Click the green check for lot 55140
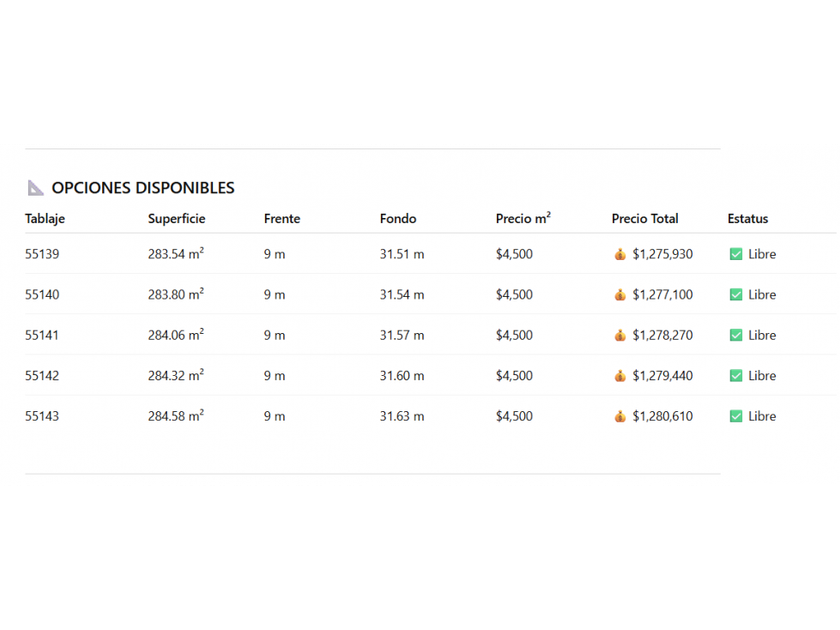This screenshot has width=840, height=630. 736,295
